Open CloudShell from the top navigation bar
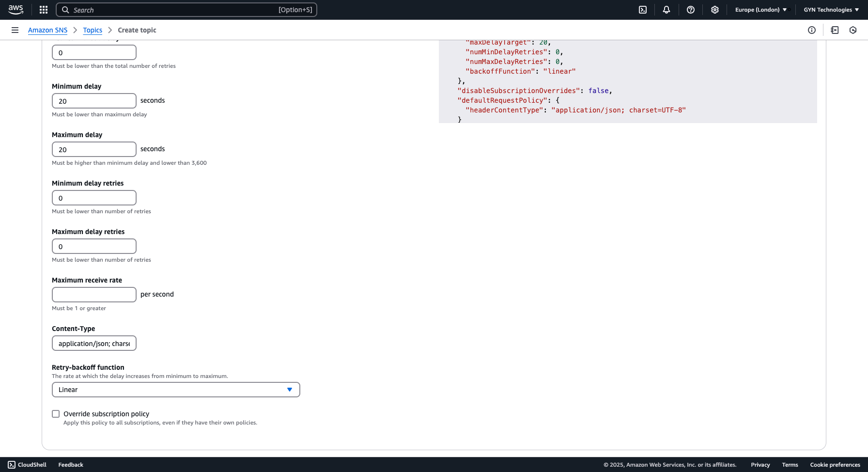This screenshot has height=472, width=868. 643,10
